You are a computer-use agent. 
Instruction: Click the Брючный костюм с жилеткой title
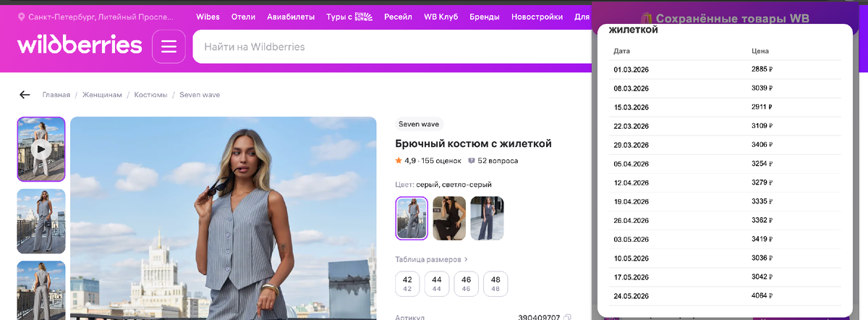coord(474,143)
